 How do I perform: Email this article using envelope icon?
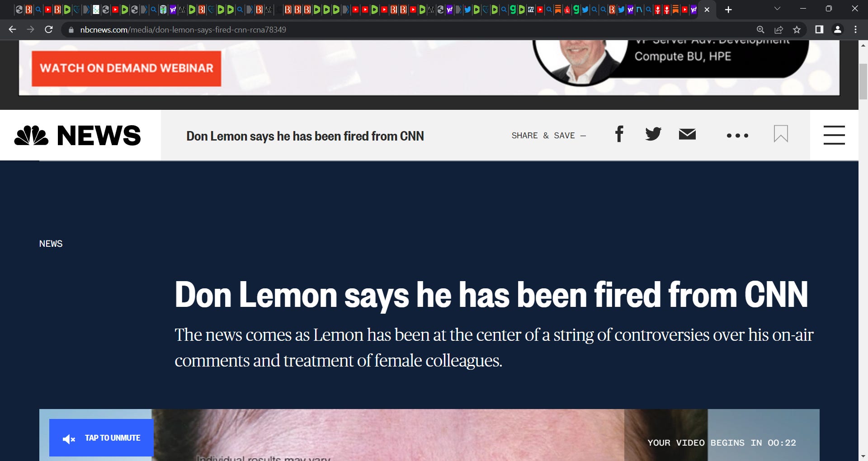tap(687, 134)
